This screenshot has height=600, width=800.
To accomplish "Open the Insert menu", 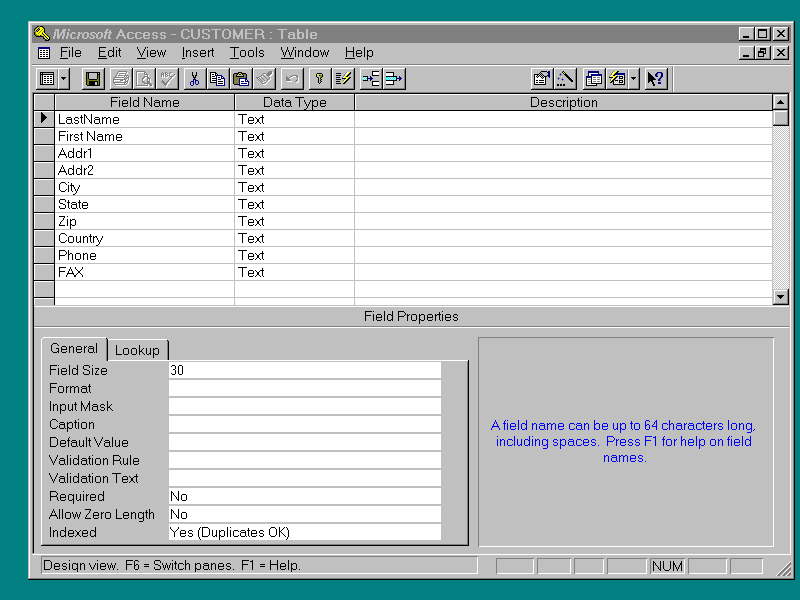I will point(197,52).
